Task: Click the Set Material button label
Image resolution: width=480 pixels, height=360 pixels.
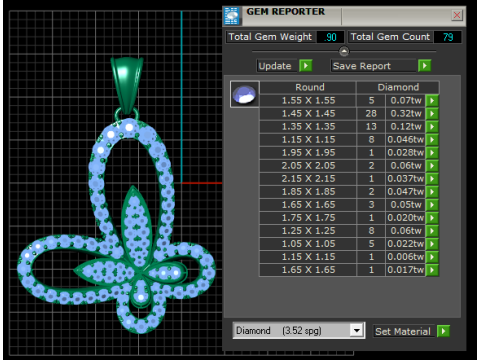Action: [x=403, y=331]
